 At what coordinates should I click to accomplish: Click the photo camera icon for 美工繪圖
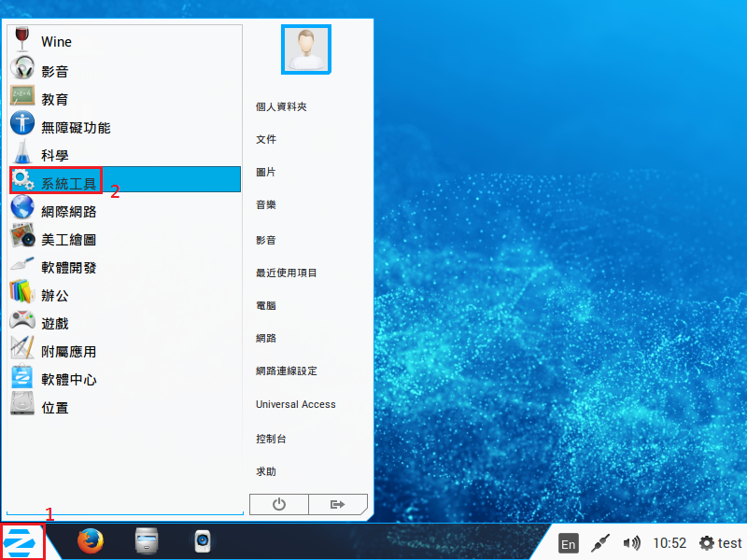pos(22,235)
